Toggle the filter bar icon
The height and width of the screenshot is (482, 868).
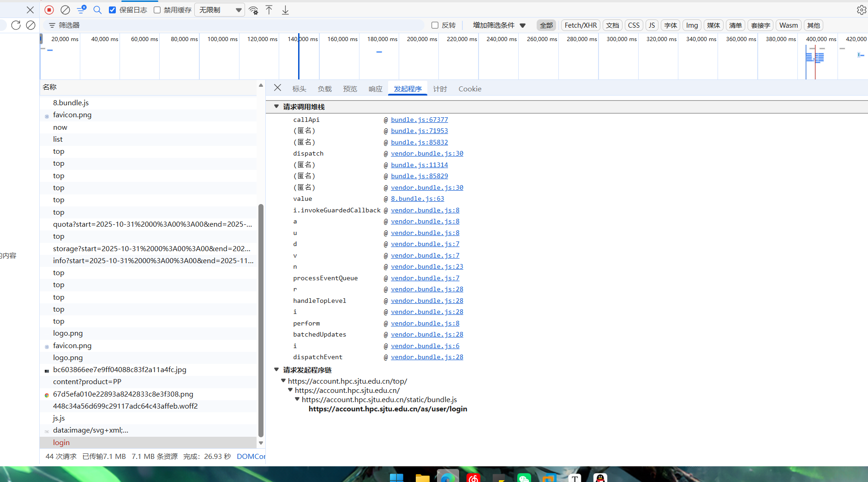click(81, 10)
